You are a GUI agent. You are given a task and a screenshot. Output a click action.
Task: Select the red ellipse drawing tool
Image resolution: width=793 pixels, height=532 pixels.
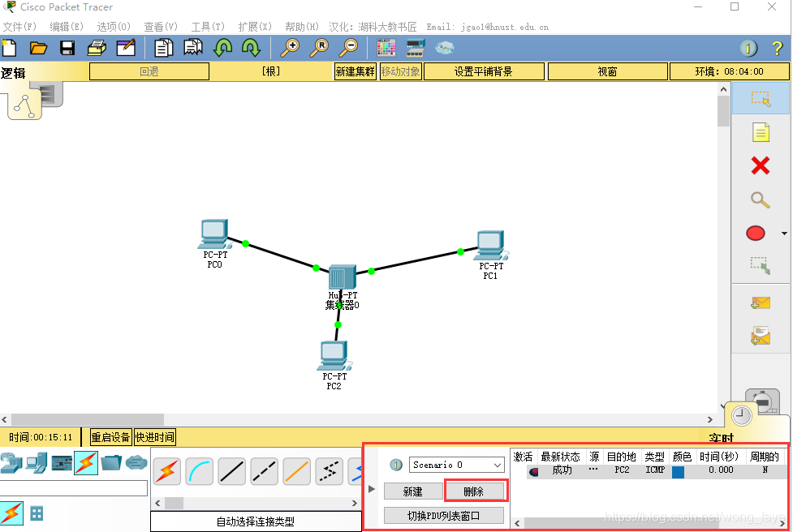[x=756, y=234]
